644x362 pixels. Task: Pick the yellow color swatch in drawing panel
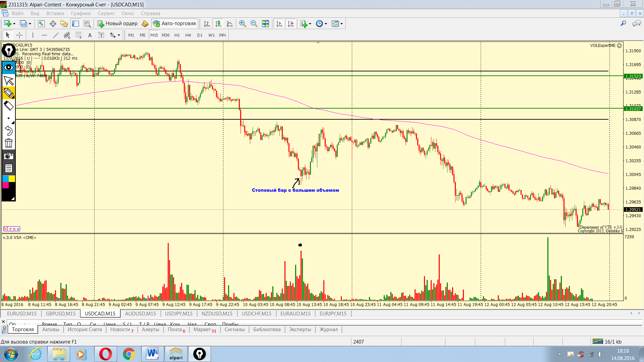click(12, 179)
